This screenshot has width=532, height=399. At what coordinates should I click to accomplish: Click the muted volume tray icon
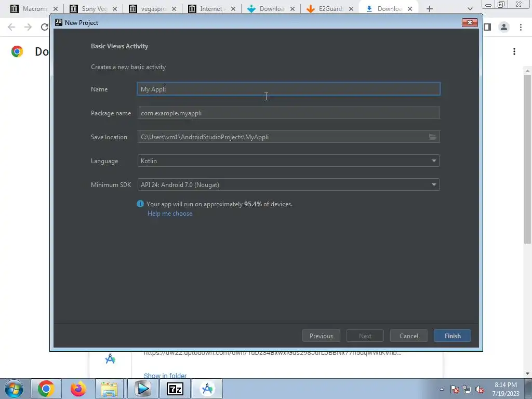480,389
